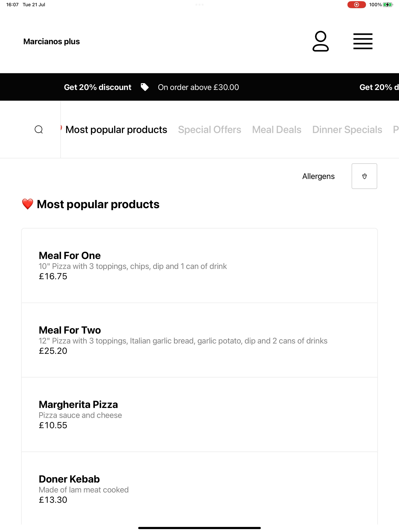Open the Allergens filter icon button
Screen dimensions: 399x532
click(x=364, y=176)
